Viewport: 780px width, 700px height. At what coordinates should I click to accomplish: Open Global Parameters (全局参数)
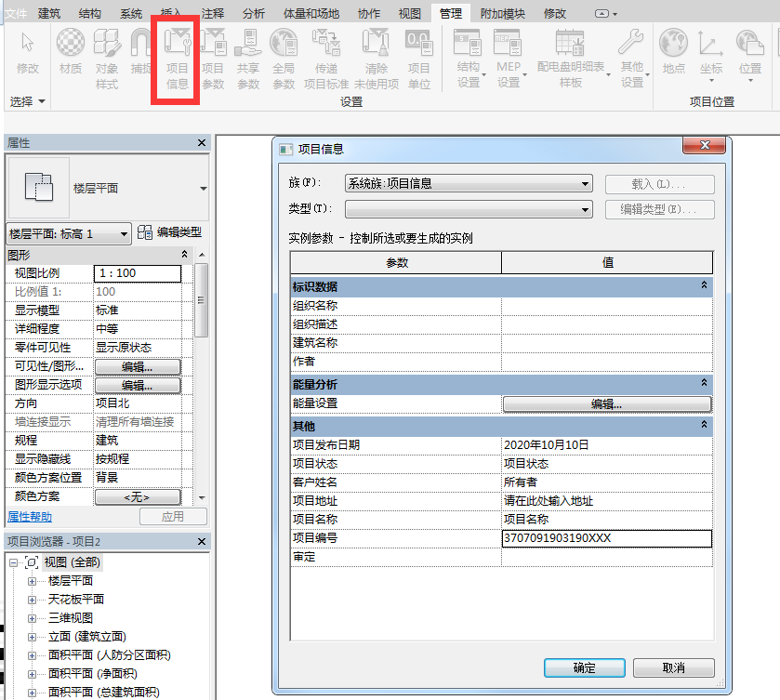pyautogui.click(x=284, y=59)
